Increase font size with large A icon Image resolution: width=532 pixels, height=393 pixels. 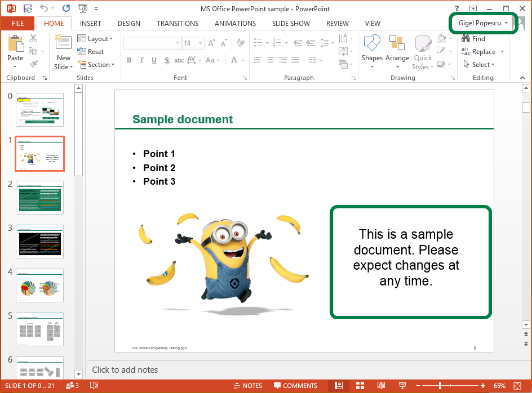[x=211, y=43]
